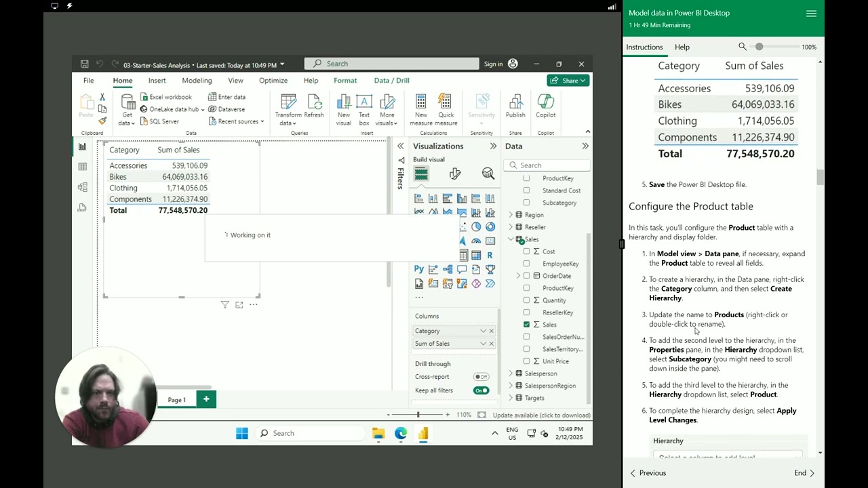This screenshot has height=488, width=868.
Task: Open the Copilot pane
Action: 546,106
